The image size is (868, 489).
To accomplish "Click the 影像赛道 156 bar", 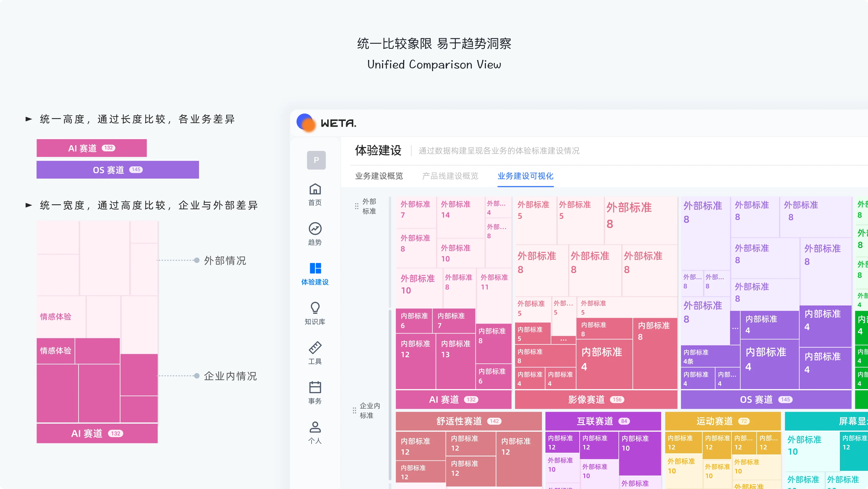I will tap(596, 399).
